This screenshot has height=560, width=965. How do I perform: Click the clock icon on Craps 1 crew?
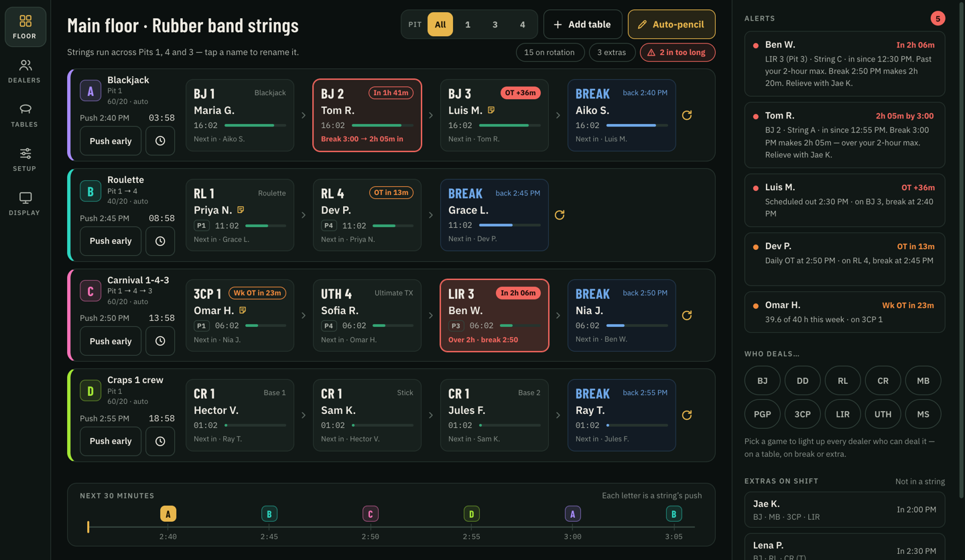click(x=160, y=441)
